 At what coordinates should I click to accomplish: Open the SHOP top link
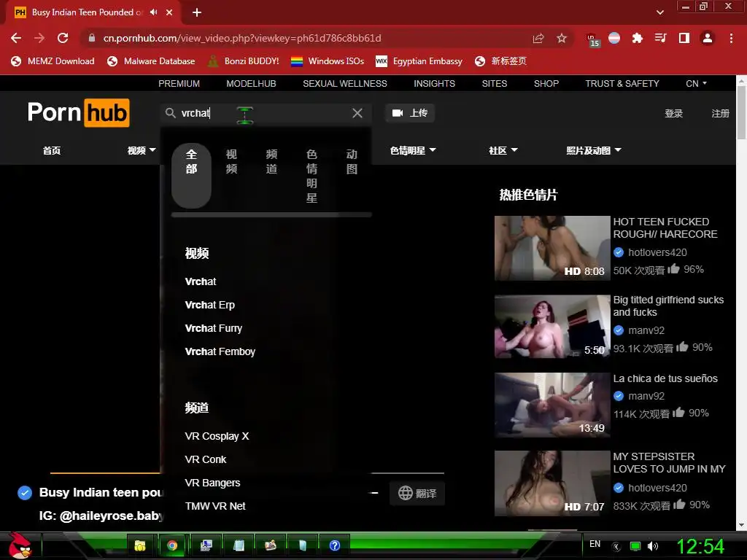coord(546,83)
